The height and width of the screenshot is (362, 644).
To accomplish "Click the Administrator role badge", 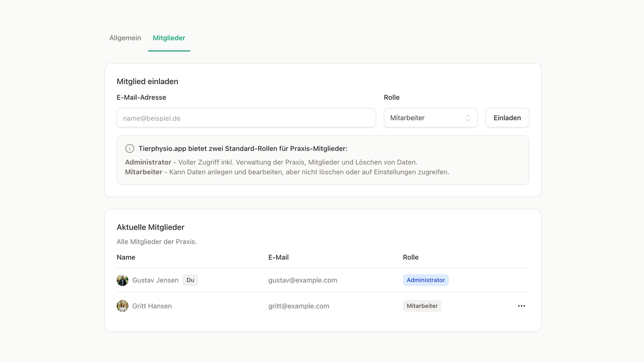I will 425,280.
